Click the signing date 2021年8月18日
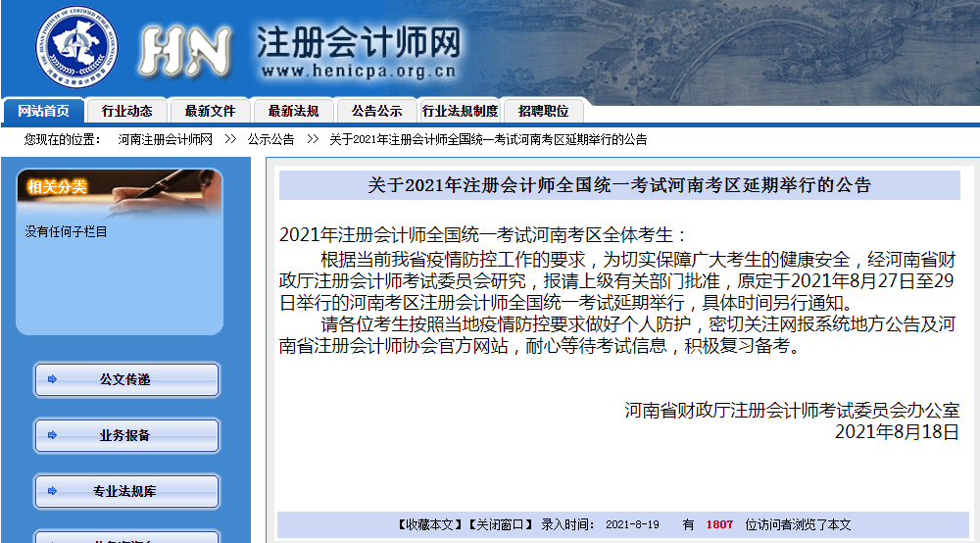Screen dimensions: 980x543 tap(897, 432)
